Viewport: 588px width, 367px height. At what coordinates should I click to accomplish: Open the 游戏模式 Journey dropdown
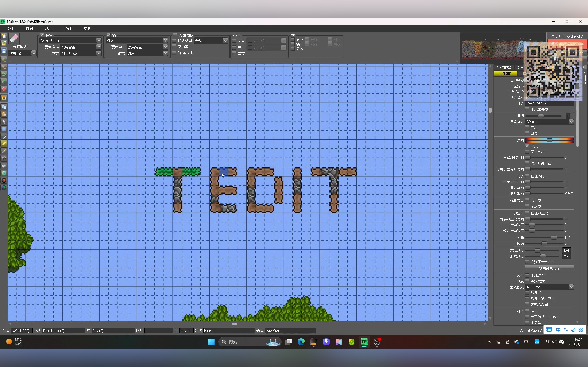571,287
